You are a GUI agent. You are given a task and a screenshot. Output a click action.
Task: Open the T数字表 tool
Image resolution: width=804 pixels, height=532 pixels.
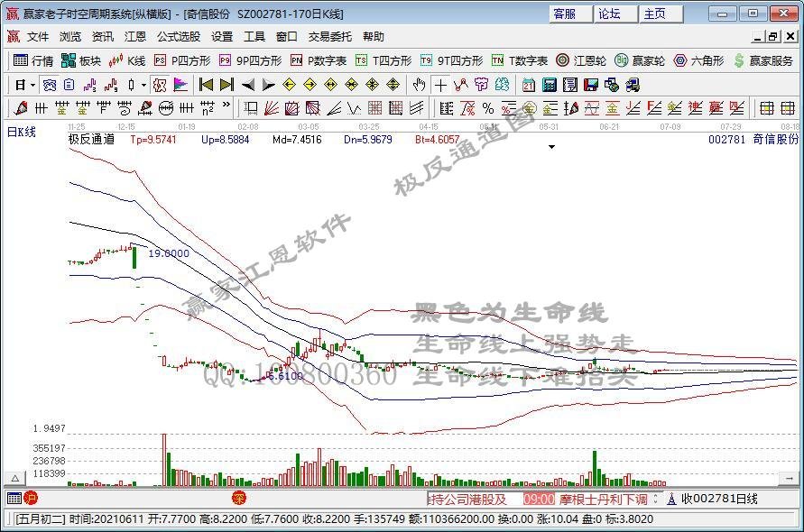point(519,61)
